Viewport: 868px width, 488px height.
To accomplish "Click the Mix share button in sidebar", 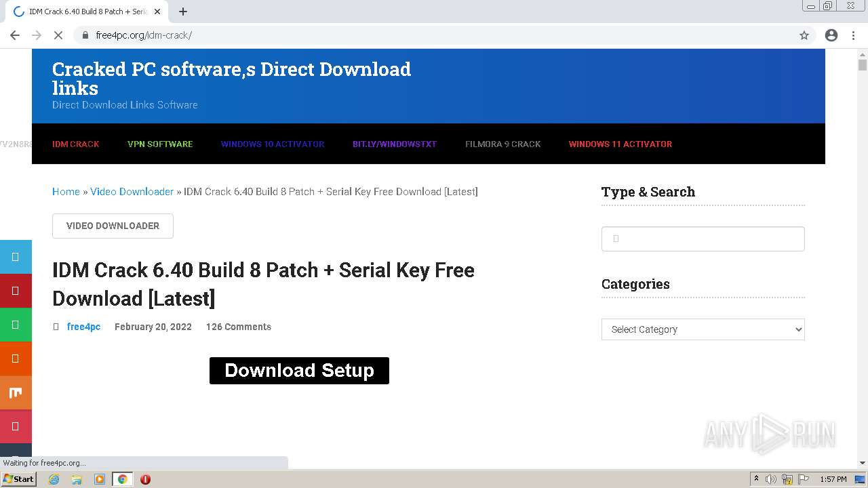I will click(16, 392).
